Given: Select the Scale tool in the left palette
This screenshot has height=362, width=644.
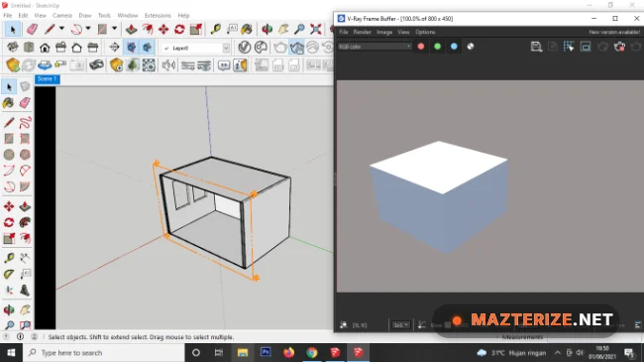Looking at the screenshot, I should point(9,238).
